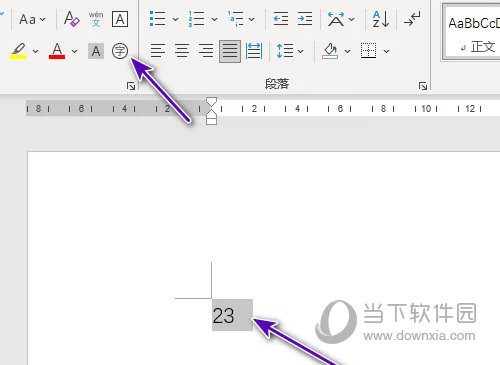This screenshot has width=500, height=365.
Task: Expand the font color dropdown arrow
Action: coord(74,51)
